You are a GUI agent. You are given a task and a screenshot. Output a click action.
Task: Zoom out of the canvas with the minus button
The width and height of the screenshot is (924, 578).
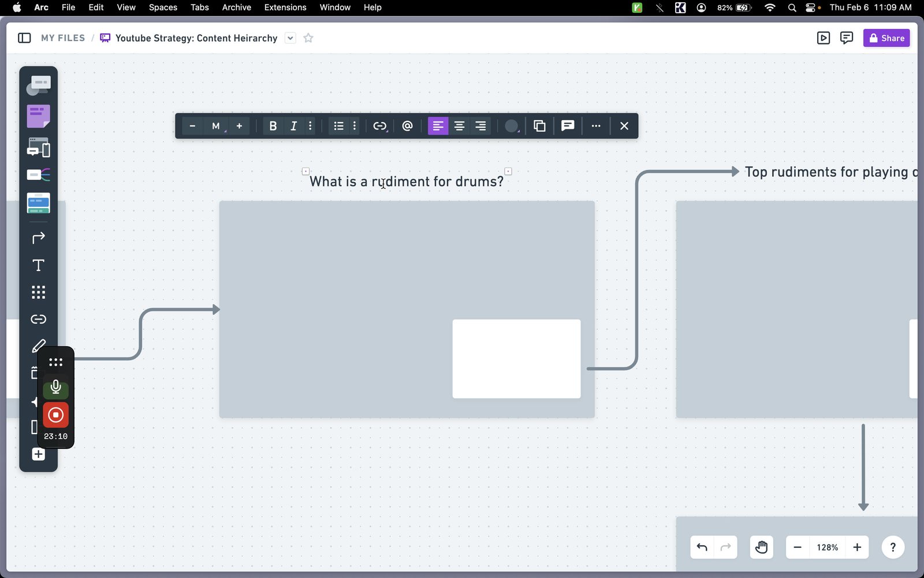(x=798, y=547)
